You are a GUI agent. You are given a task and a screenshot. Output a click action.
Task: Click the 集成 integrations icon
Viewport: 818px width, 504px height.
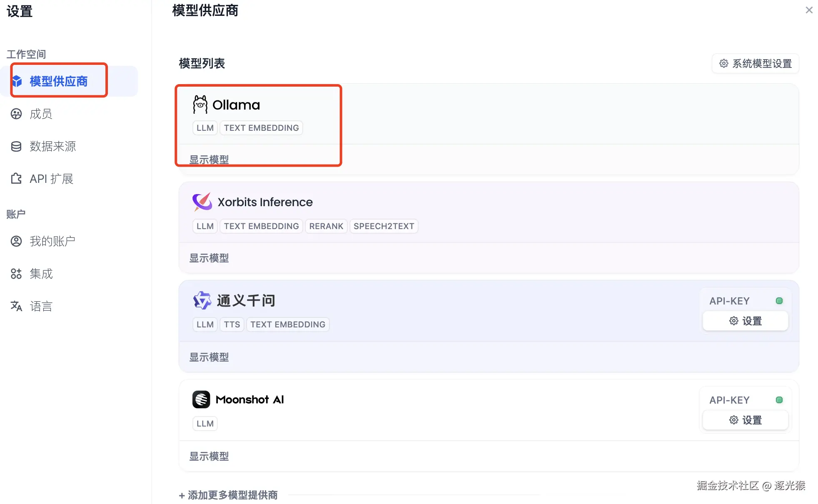[16, 274]
